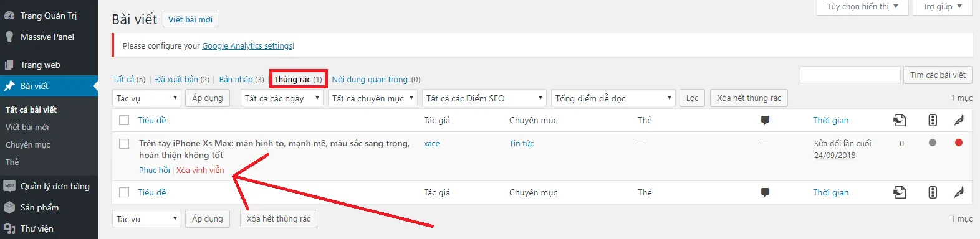Click Tìm các bài viết search button

pos(938,75)
